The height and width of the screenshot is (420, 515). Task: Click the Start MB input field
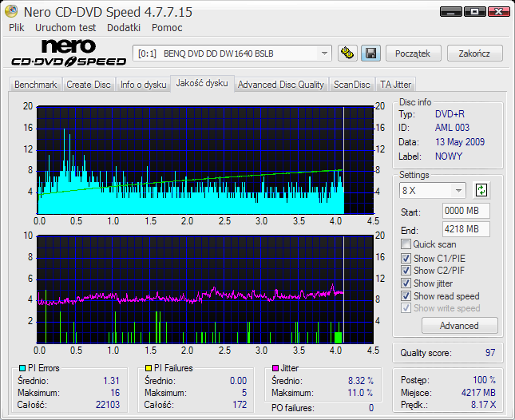pyautogui.click(x=465, y=211)
